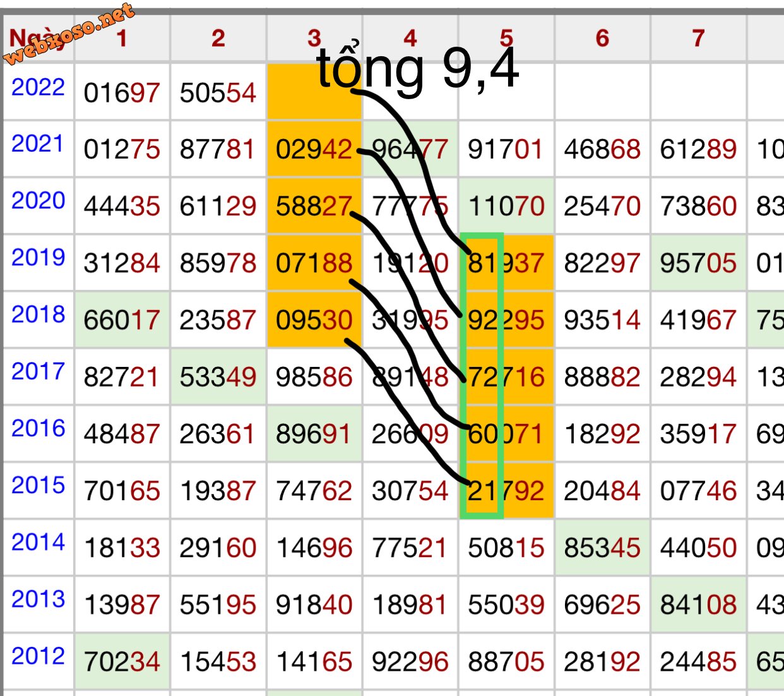The image size is (784, 696).
Task: Select green cell 95705
Action: tap(698, 263)
